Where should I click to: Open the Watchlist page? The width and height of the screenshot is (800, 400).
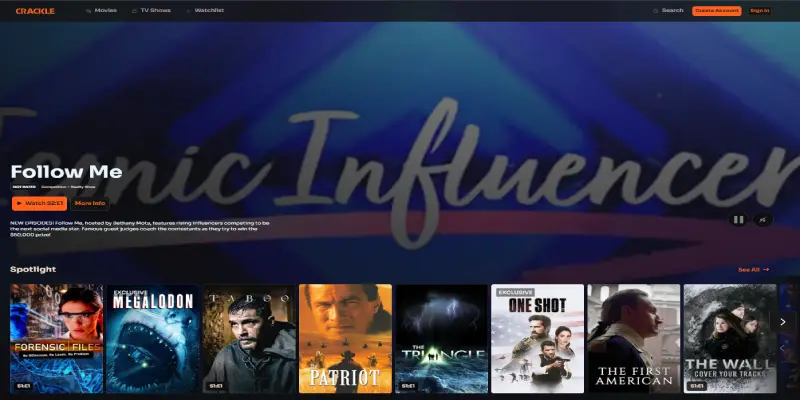point(206,10)
